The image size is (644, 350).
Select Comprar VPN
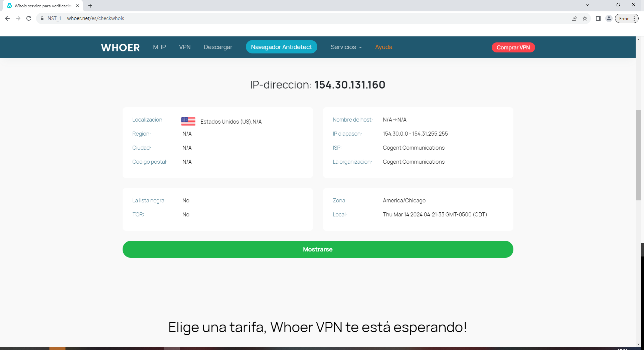click(513, 47)
